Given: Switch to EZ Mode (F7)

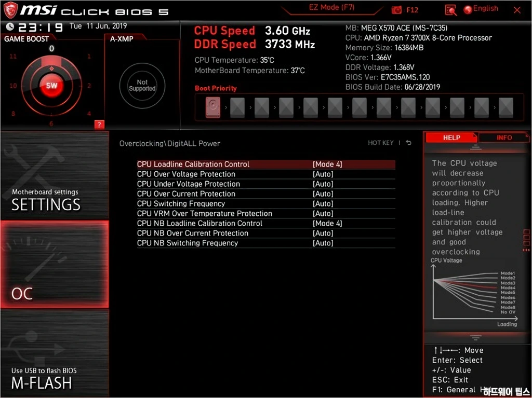Looking at the screenshot, I should (331, 7).
